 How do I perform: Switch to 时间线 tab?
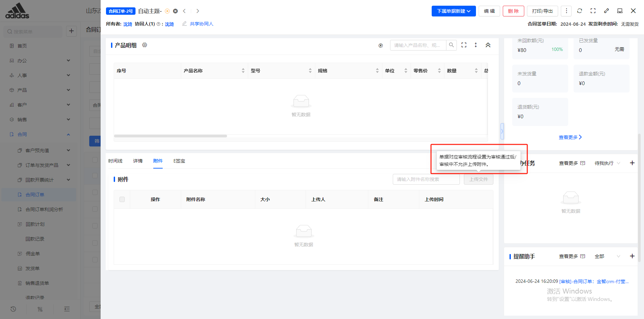[x=115, y=161]
